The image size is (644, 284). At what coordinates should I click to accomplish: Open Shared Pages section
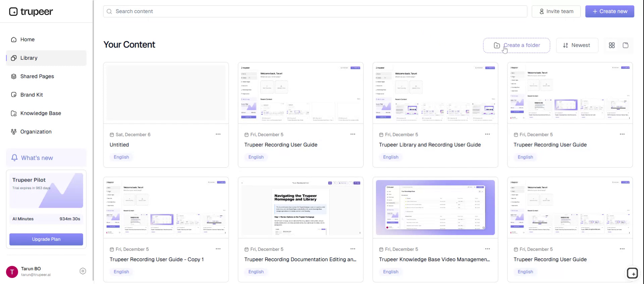tap(46, 77)
